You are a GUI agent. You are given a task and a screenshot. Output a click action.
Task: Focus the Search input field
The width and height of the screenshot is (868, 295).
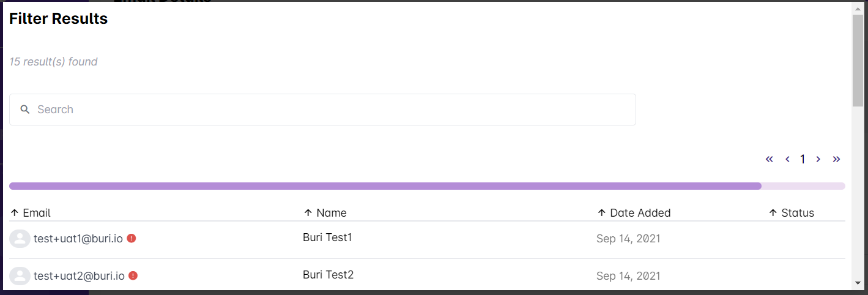coord(330,110)
